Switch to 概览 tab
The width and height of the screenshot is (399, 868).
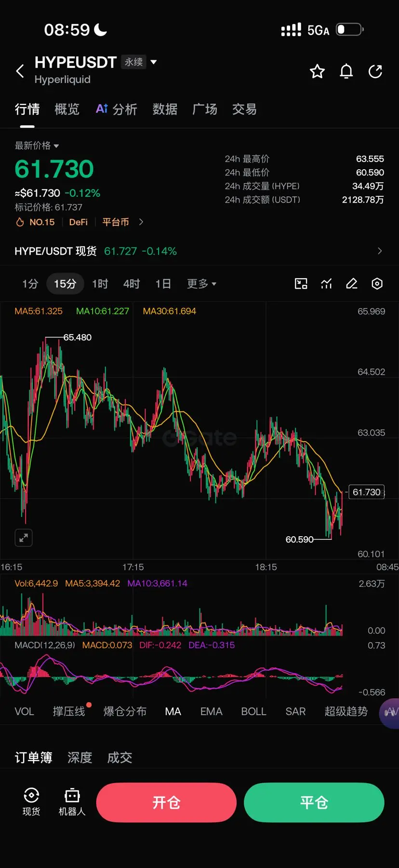[67, 109]
